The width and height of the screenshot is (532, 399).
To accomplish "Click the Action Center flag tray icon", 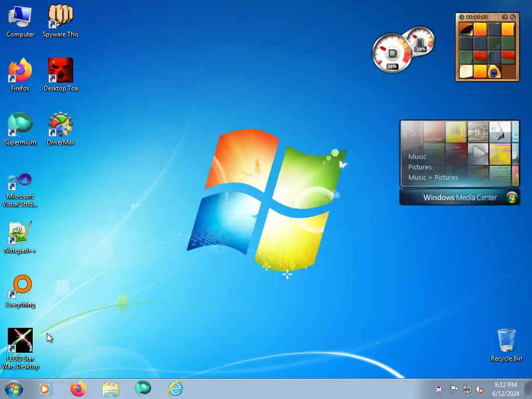I will tap(454, 389).
